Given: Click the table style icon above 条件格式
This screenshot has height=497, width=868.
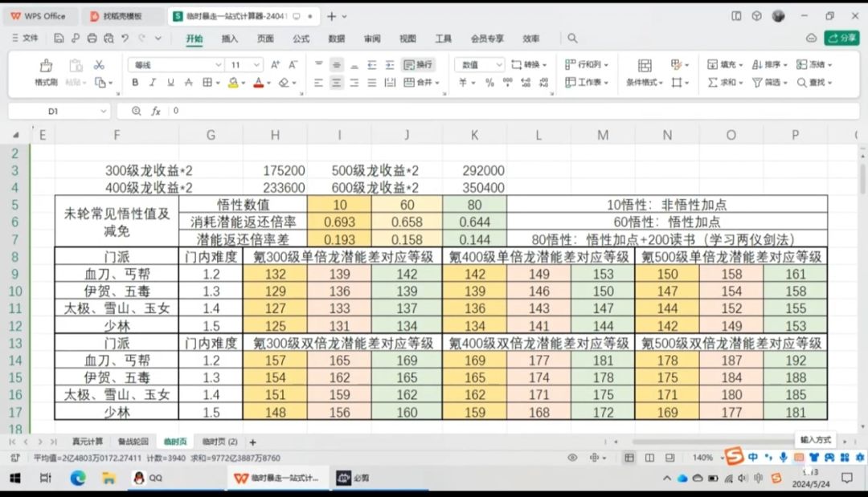Looking at the screenshot, I should (x=645, y=66).
